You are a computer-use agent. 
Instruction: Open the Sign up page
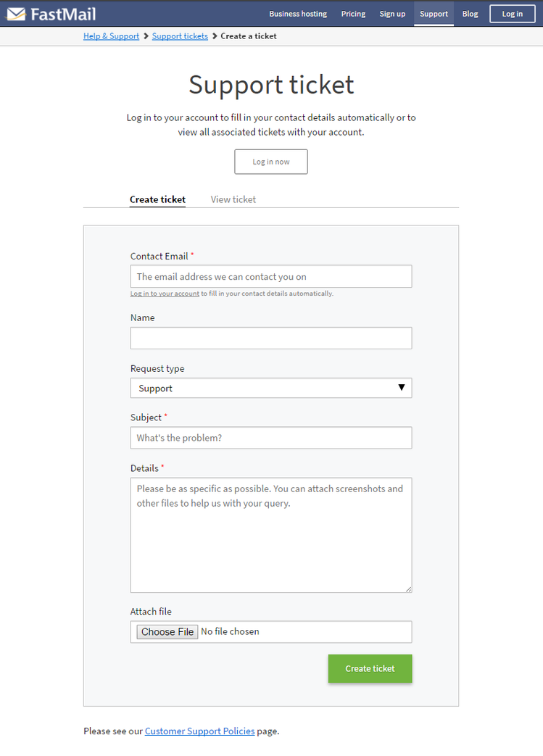click(392, 14)
